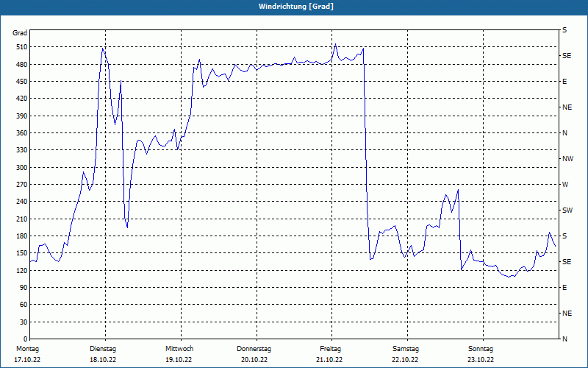Click the 'N' compass label at 0 gridline
The height and width of the screenshot is (368, 588).
pyautogui.click(x=564, y=339)
